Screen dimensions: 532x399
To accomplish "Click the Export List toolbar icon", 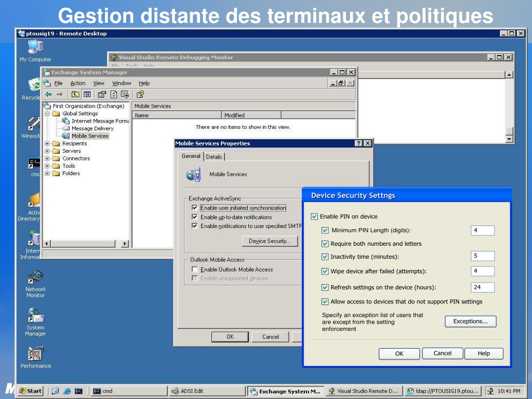I will click(x=125, y=95).
